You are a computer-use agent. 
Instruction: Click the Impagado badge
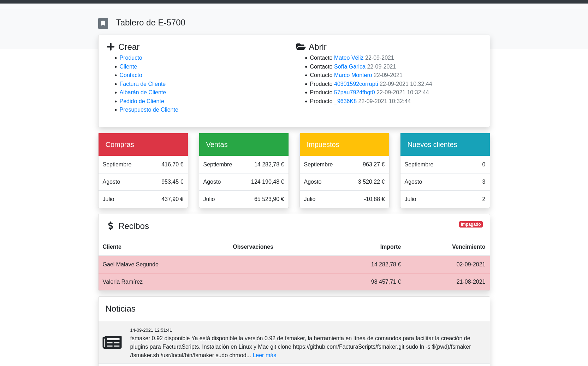(x=471, y=224)
